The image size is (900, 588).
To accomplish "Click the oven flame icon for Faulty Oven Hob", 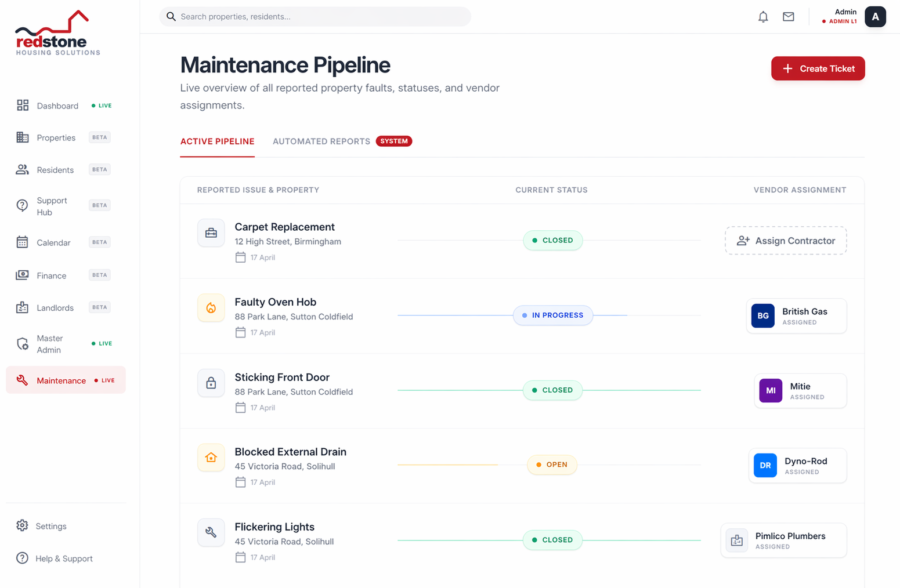I will (211, 307).
